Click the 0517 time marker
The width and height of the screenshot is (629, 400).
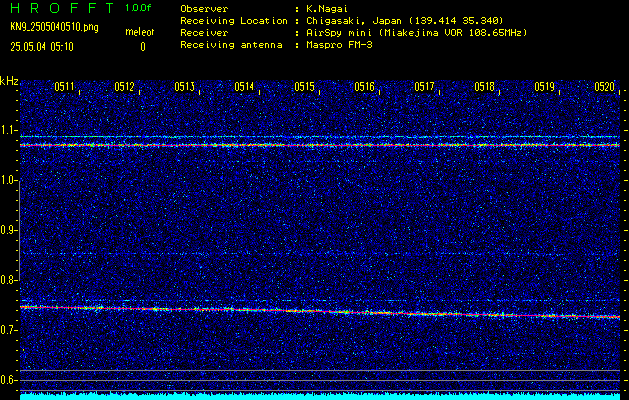coord(424,87)
